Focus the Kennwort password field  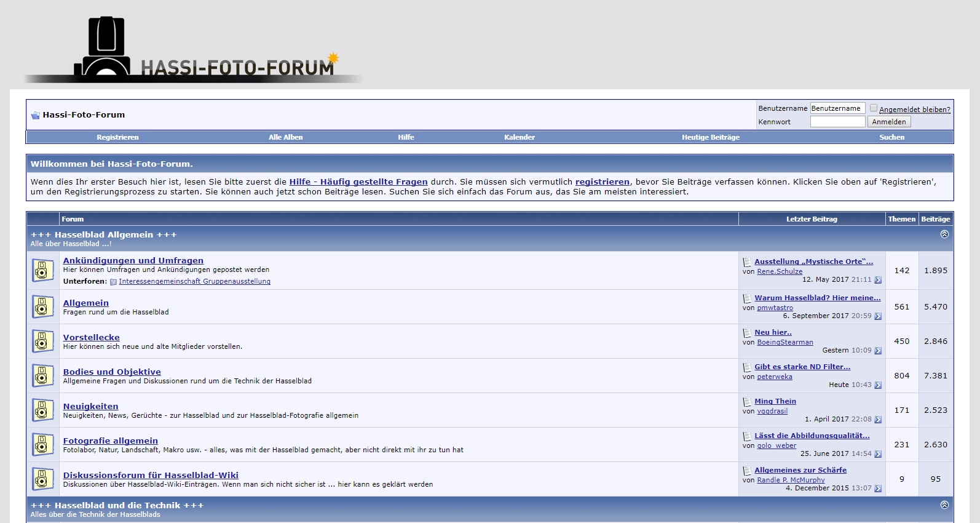pos(837,122)
